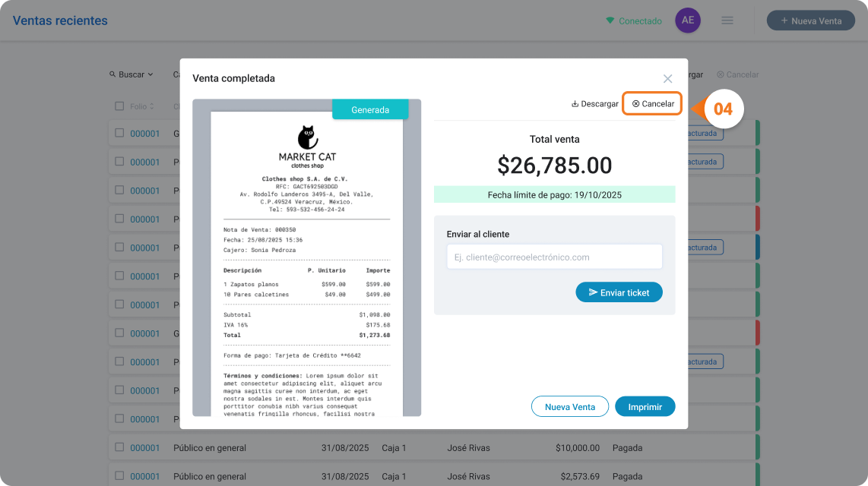Check the first row's folio checkbox
The image size is (868, 486).
tap(119, 133)
